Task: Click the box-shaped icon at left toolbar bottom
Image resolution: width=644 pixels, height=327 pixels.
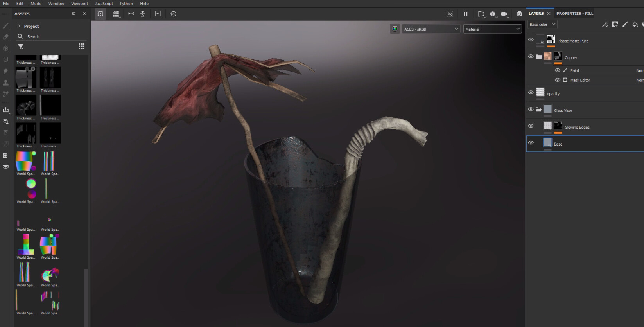Action: (x=5, y=167)
